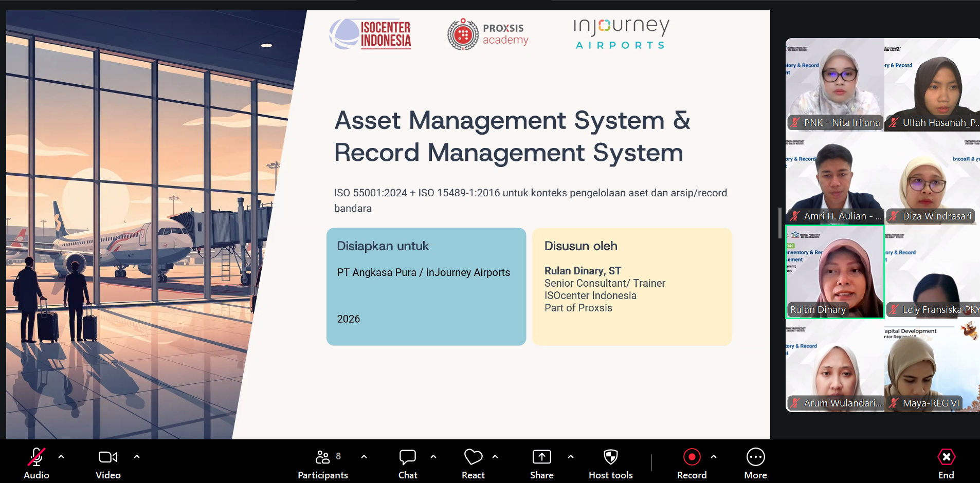Select Maya-REG VI video thumbnail

click(932, 365)
